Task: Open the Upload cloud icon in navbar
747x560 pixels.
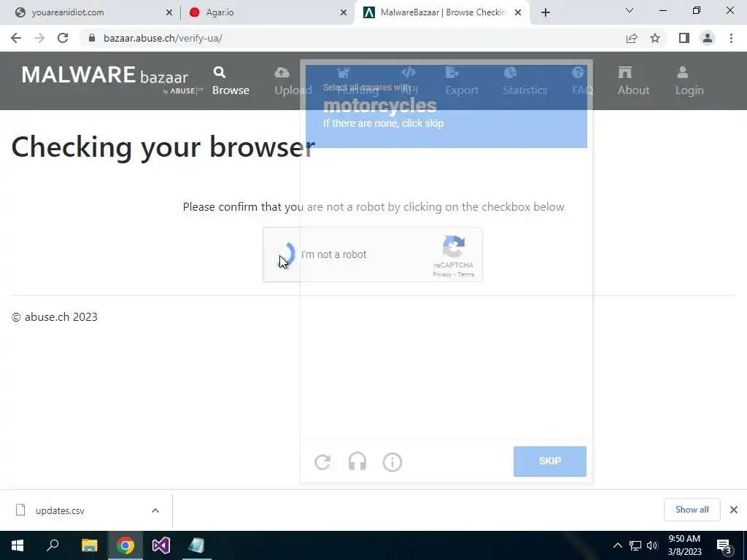Action: tap(282, 72)
